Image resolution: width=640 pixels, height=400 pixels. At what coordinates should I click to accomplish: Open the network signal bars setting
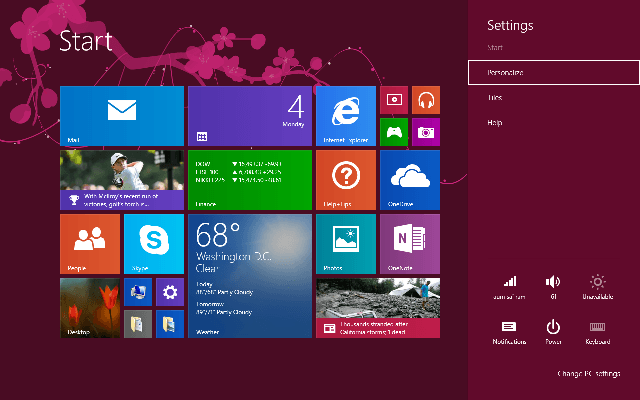point(509,287)
